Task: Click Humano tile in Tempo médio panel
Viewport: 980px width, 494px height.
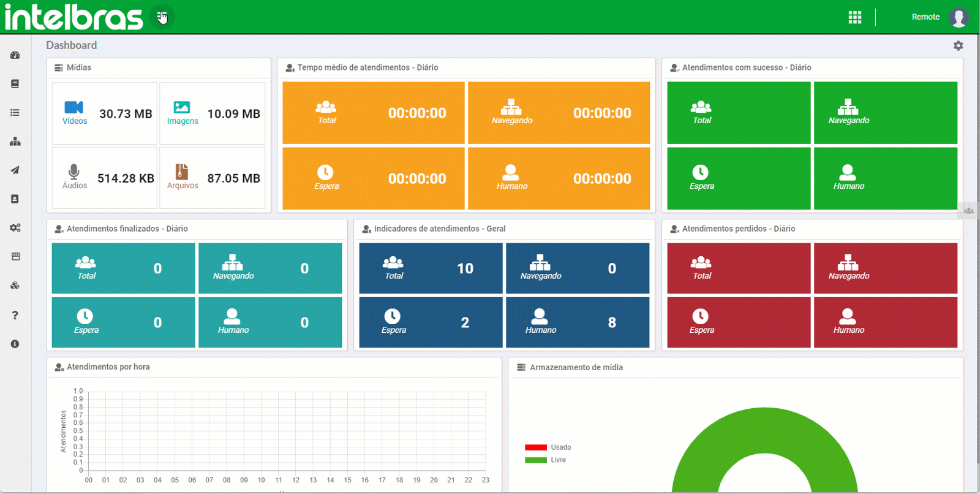Action: tap(559, 178)
